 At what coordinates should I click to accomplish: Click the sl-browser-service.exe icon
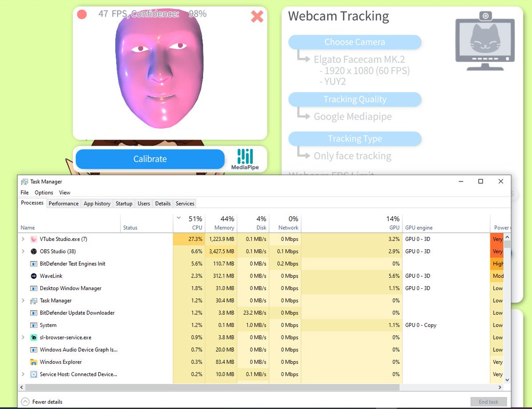click(x=34, y=337)
